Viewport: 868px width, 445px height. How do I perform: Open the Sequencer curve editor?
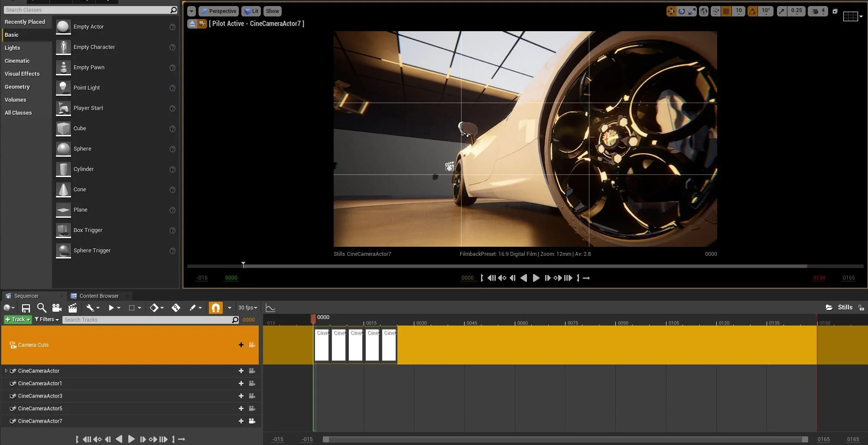[270, 308]
